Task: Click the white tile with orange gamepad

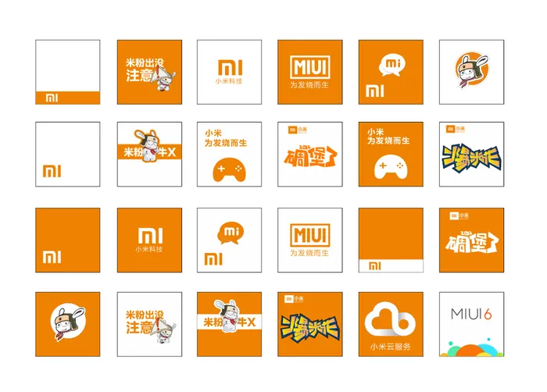Action: pyautogui.click(x=229, y=154)
